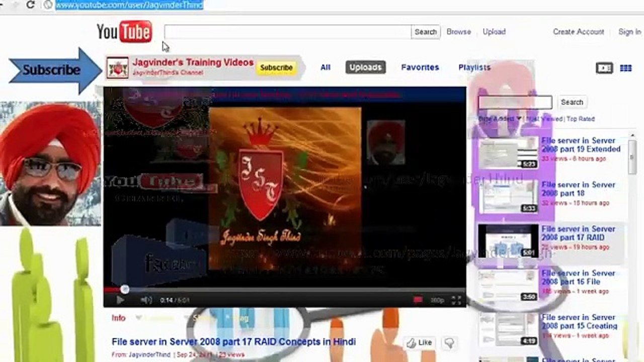Select the grid view layout icon
This screenshot has height=362, width=644.
point(626,68)
